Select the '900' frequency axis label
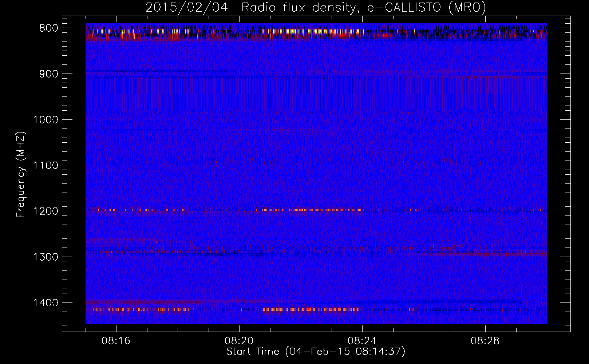589x364 pixels. [x=48, y=74]
